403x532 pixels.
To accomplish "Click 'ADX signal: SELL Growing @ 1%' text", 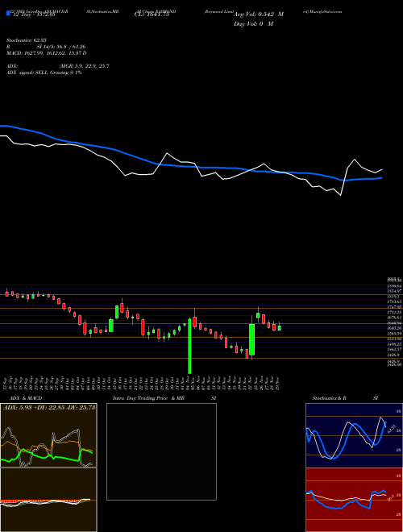I will tap(44, 73).
